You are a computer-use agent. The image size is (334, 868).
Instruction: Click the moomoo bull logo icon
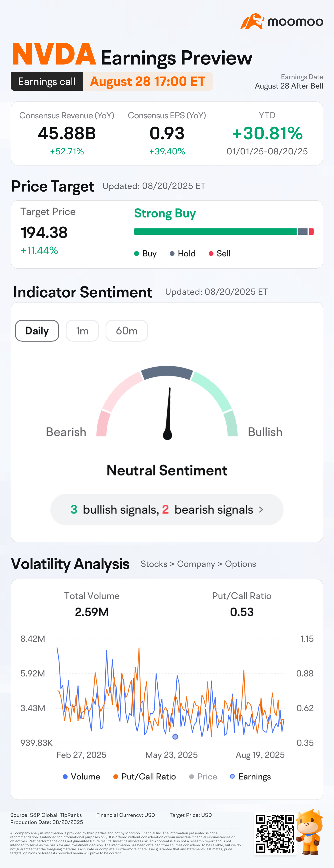tap(252, 21)
